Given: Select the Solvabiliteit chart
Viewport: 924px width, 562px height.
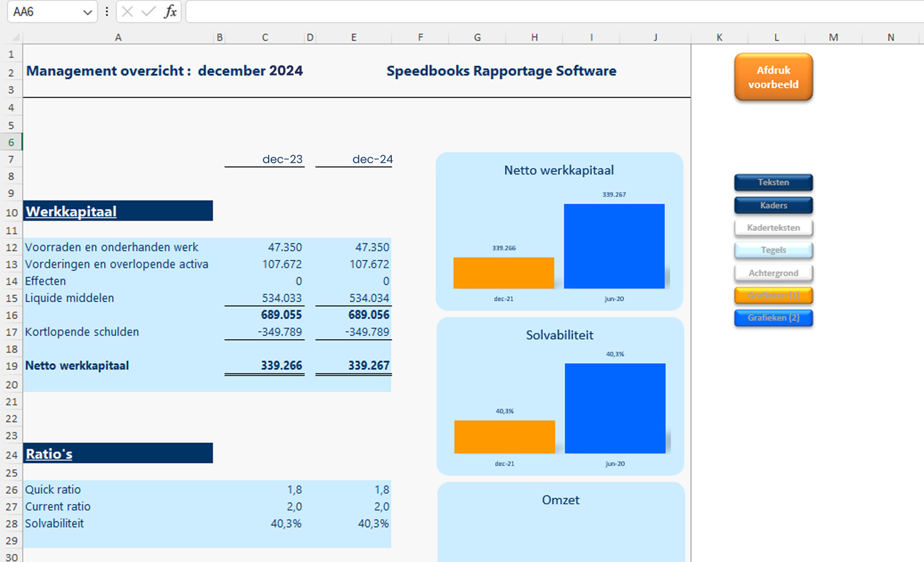Looking at the screenshot, I should point(560,396).
